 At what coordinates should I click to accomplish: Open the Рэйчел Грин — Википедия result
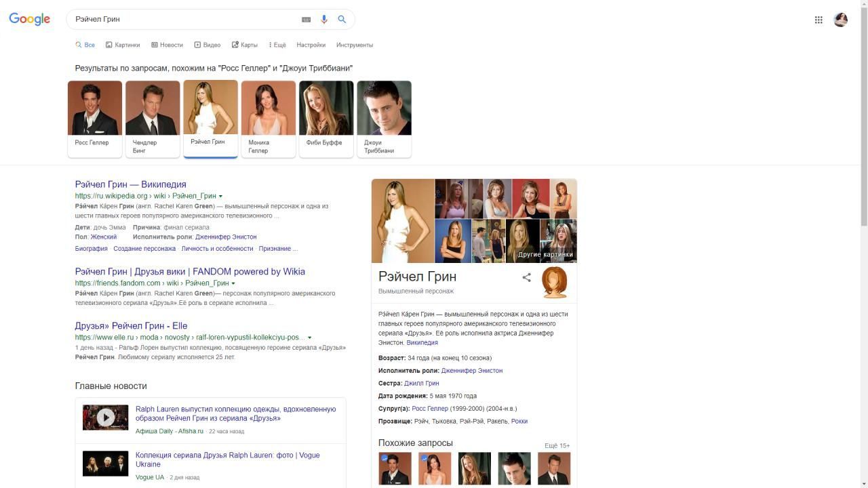coord(131,184)
